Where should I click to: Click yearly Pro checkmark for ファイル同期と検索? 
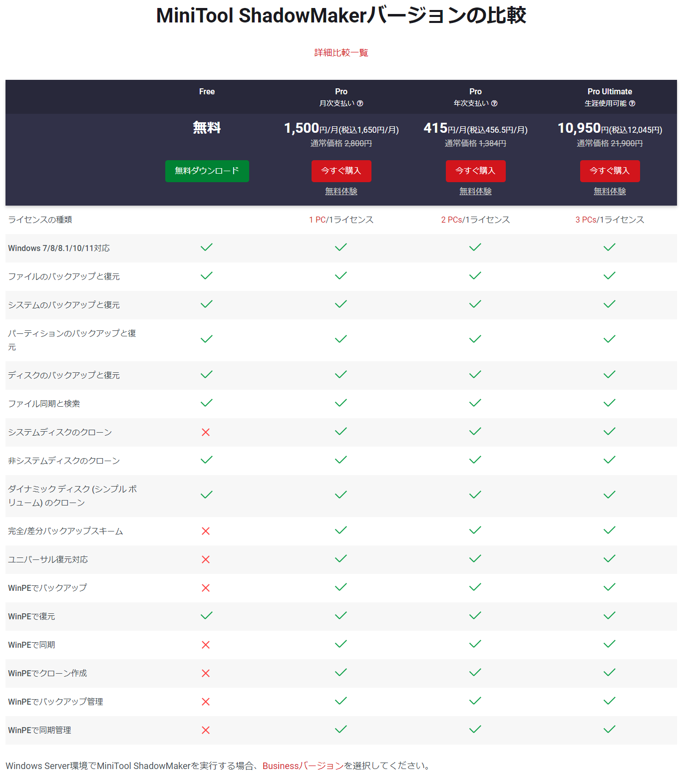tap(475, 403)
